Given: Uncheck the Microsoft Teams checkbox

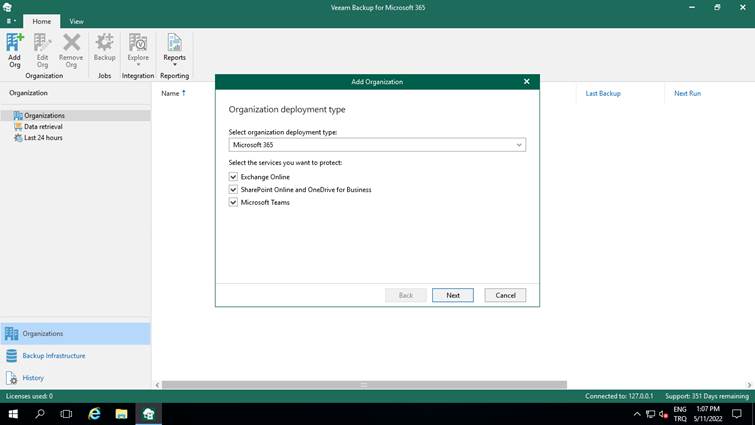Looking at the screenshot, I should point(233,203).
